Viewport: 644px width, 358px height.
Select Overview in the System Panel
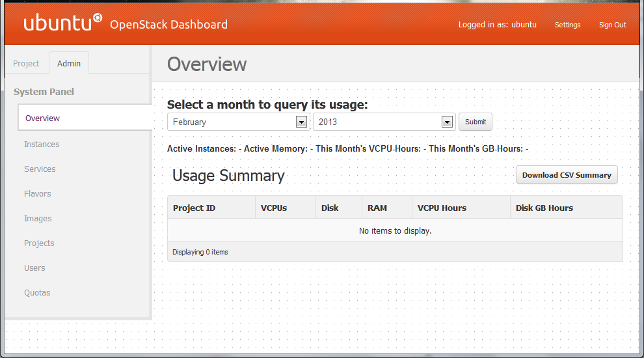pyautogui.click(x=85, y=118)
